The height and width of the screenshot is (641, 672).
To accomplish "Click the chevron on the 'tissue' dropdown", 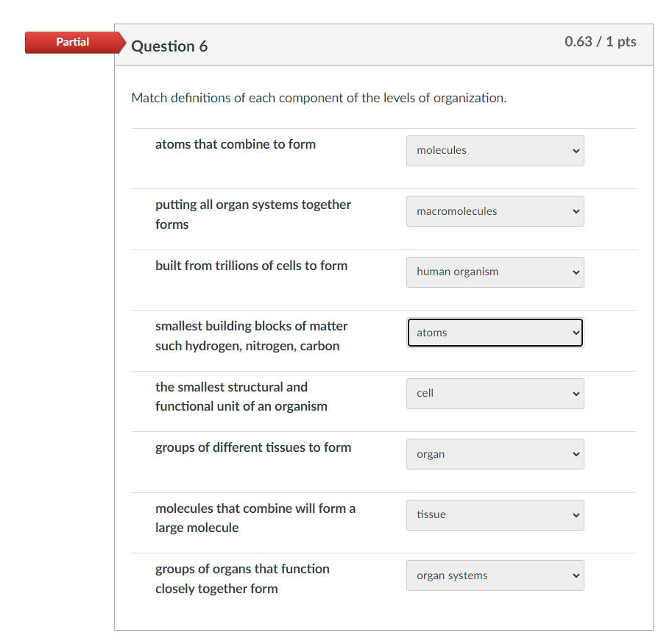I will pos(576,515).
